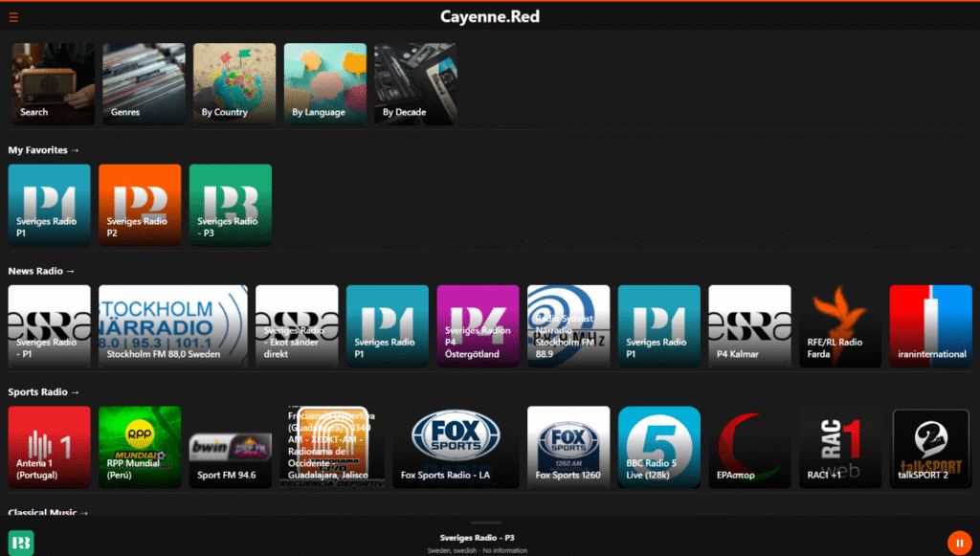The width and height of the screenshot is (980, 556).
Task: Open the By Country tile
Action: pos(234,84)
